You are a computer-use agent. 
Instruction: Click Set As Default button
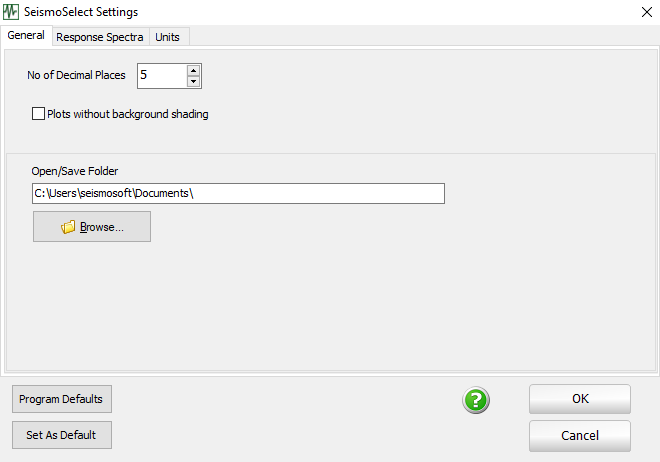tap(61, 435)
